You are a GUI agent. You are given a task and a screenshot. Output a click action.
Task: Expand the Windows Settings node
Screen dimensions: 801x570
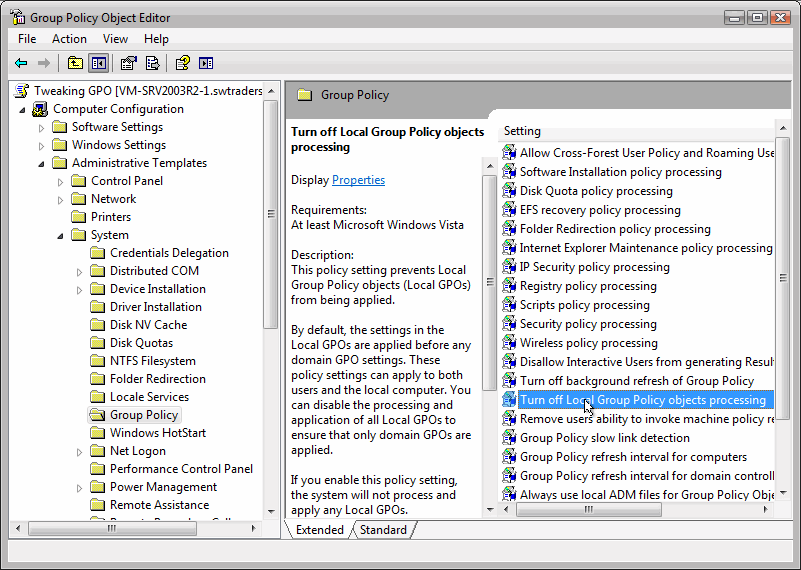tap(41, 146)
